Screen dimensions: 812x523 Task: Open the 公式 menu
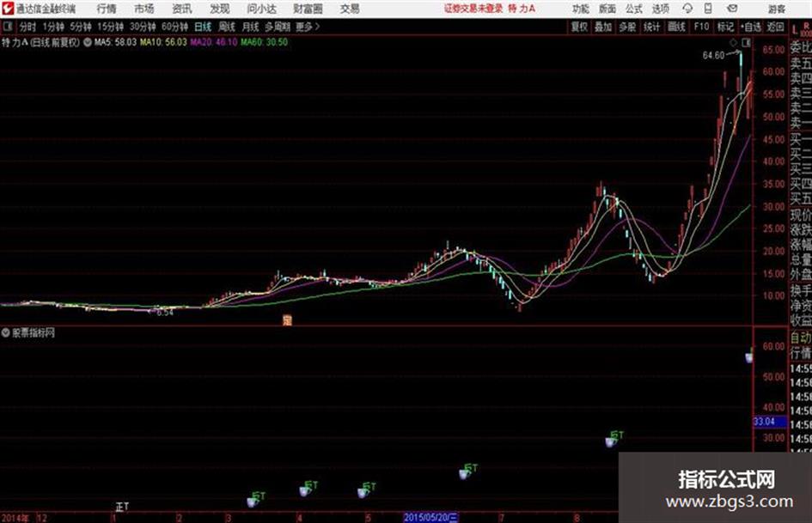coord(634,9)
